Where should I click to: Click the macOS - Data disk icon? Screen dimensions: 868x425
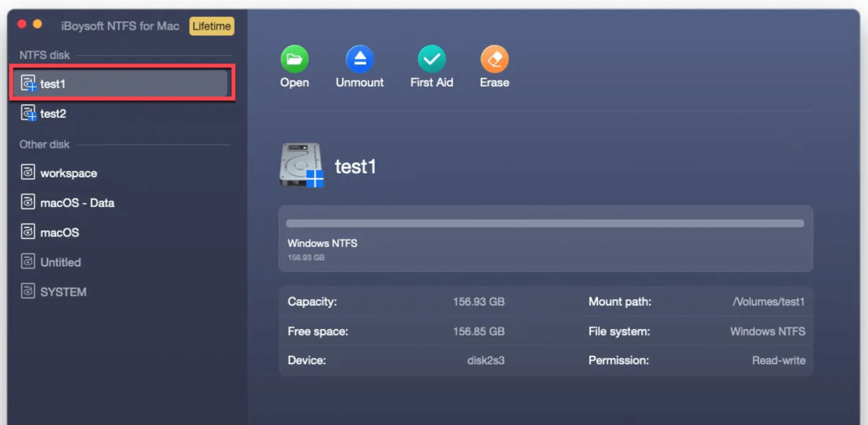28,202
